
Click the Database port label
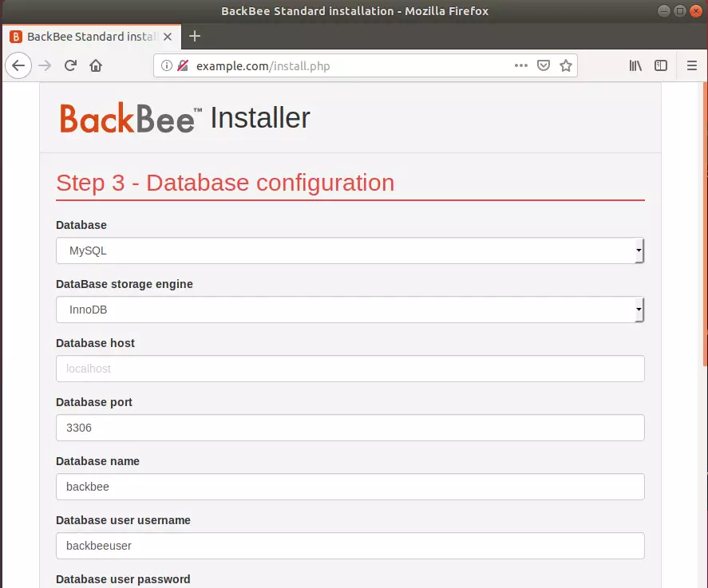[94, 402]
